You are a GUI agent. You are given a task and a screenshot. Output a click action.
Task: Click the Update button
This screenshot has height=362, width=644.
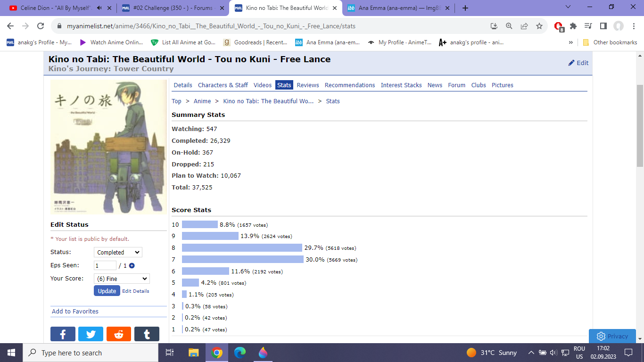click(107, 291)
